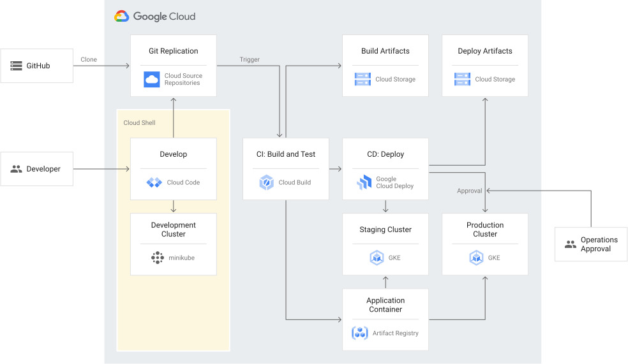This screenshot has width=628, height=364.
Task: Click the GitHub server icon
Action: (x=17, y=66)
